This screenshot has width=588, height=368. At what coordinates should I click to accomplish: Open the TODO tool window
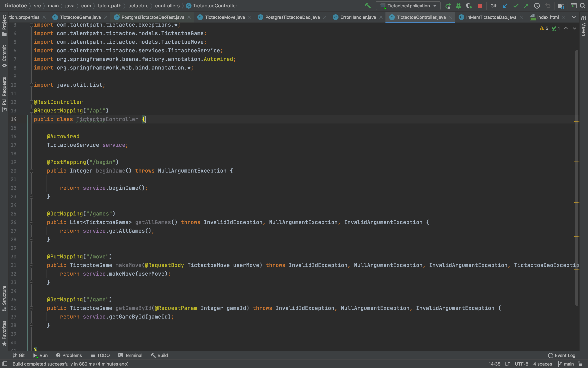100,355
